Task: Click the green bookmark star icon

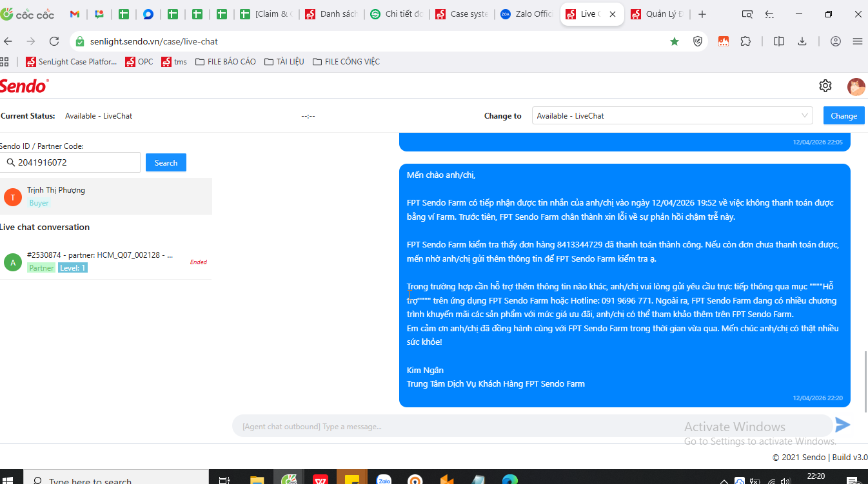Action: [675, 41]
